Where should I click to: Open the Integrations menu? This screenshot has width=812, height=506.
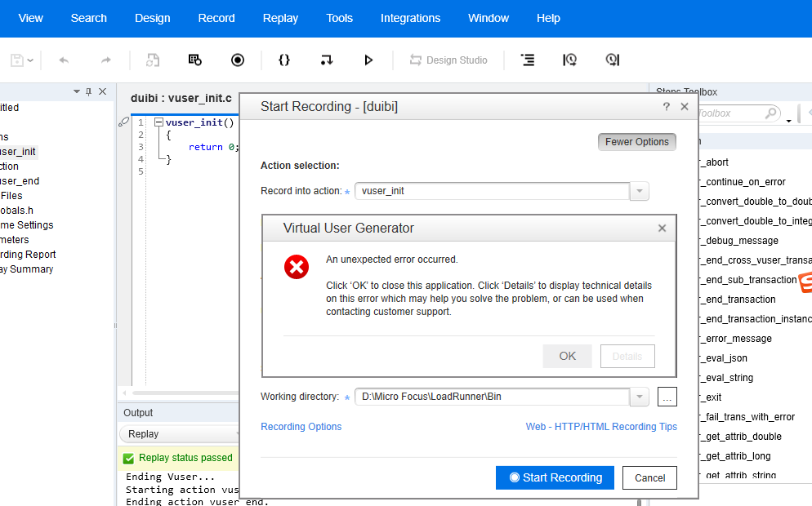pos(410,18)
